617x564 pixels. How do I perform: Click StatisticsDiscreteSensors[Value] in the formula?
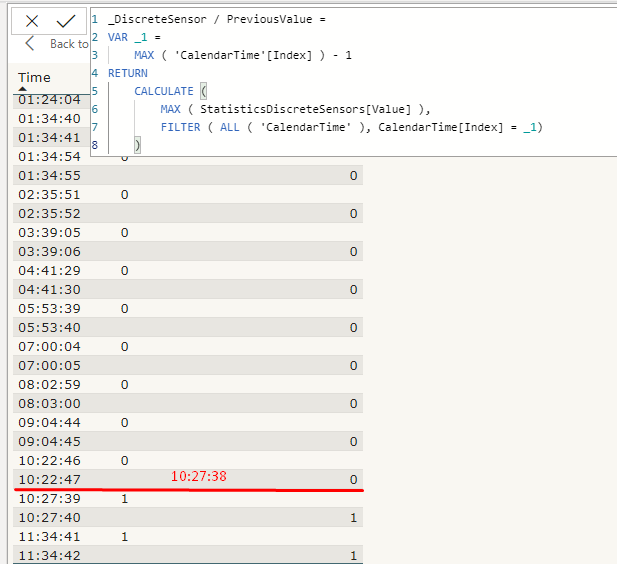[305, 109]
